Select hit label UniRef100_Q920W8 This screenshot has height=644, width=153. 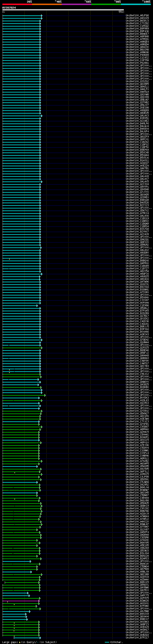click(137, 94)
